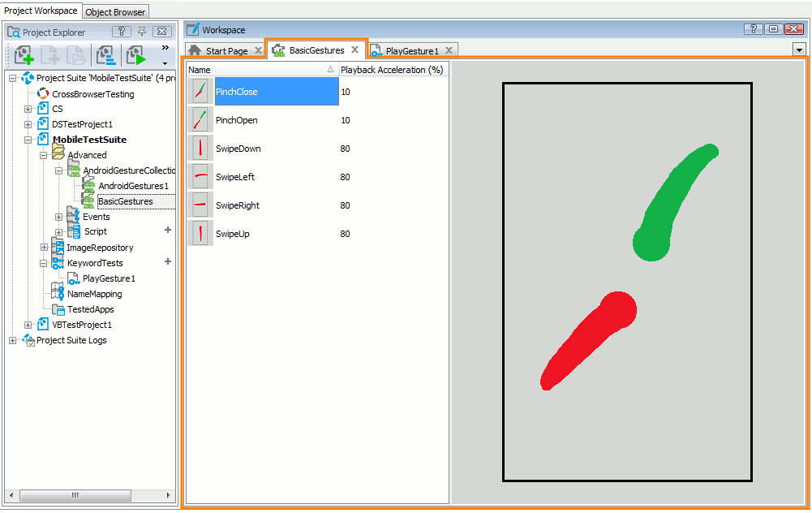Sort gestures by Name column header
The height and width of the screenshot is (513, 812).
coord(262,70)
